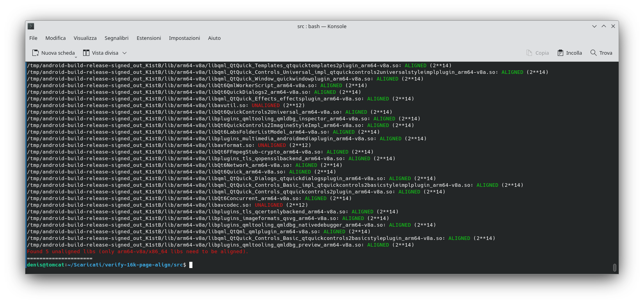Open search with the Trova magnifier icon
Viewport: 644px width, 304px height.
[593, 53]
